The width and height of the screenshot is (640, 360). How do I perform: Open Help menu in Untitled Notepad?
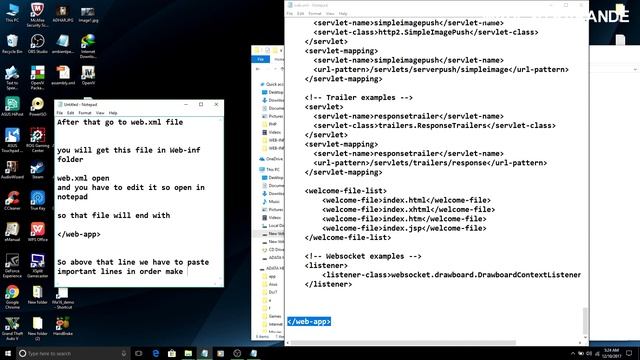113,113
